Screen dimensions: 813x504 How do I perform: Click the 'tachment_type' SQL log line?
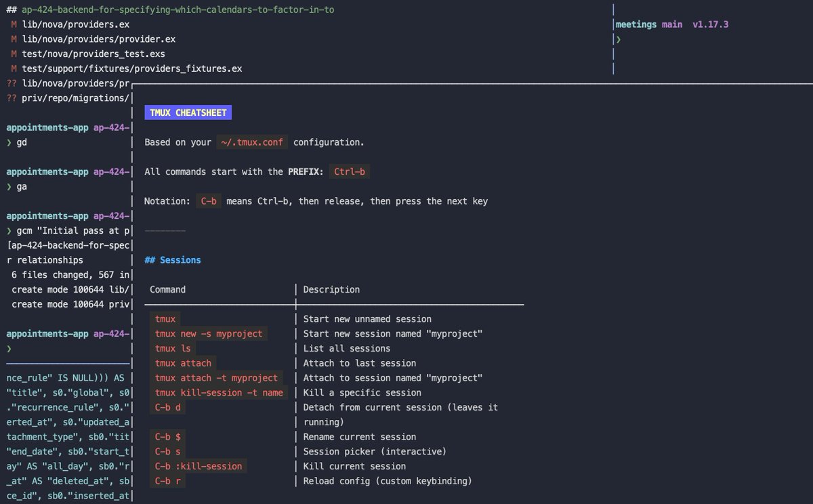68,437
